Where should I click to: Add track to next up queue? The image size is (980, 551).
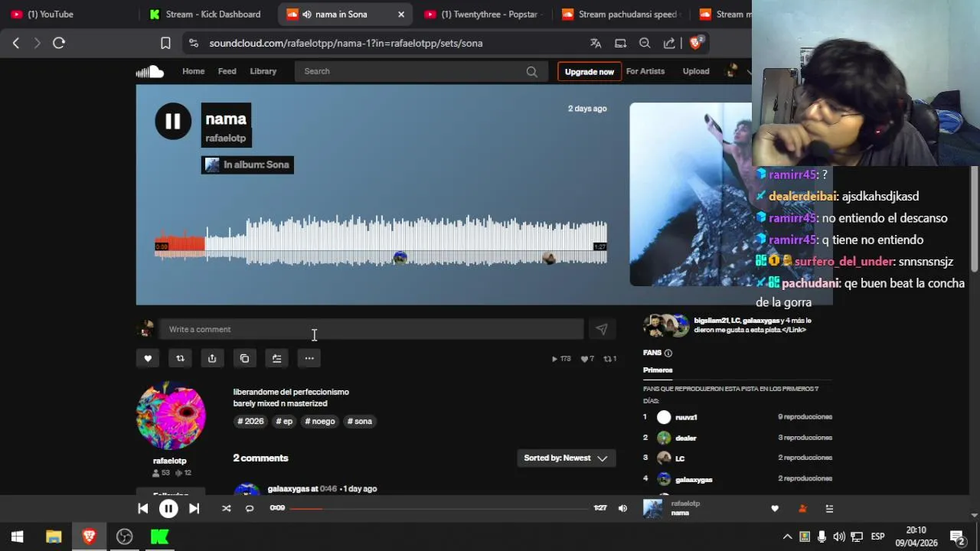276,358
